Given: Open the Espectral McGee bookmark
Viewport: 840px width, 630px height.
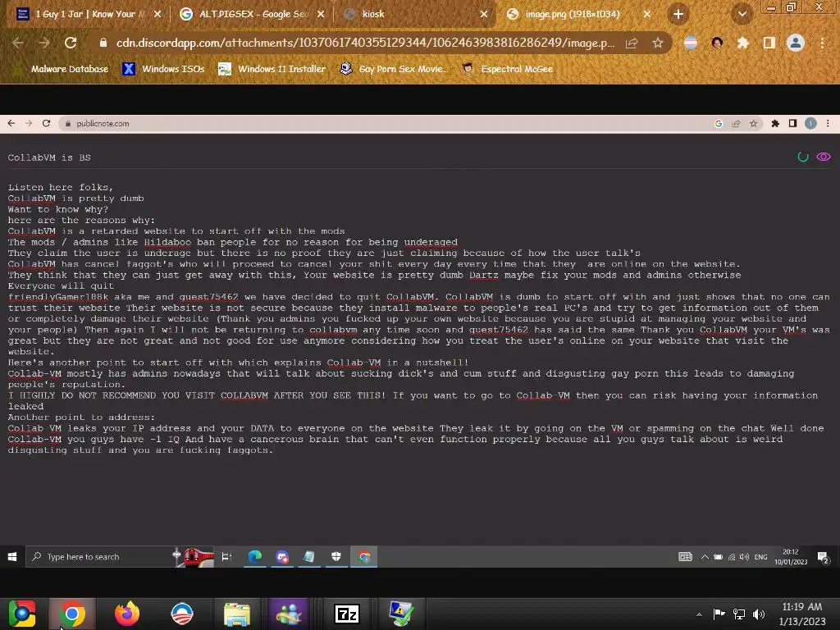Looking at the screenshot, I should (507, 69).
